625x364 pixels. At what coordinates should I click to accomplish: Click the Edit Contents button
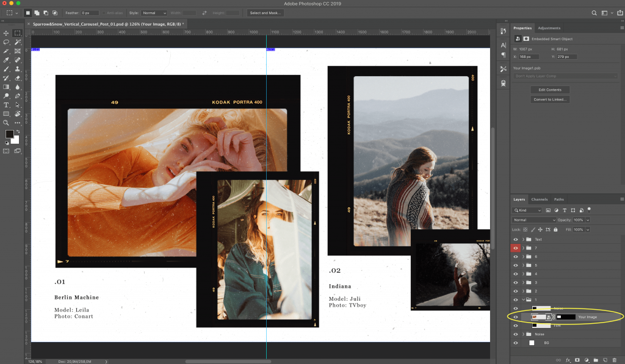click(550, 90)
